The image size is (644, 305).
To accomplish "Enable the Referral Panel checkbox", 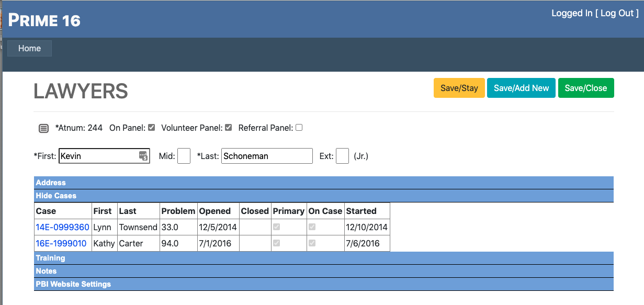I will 299,127.
